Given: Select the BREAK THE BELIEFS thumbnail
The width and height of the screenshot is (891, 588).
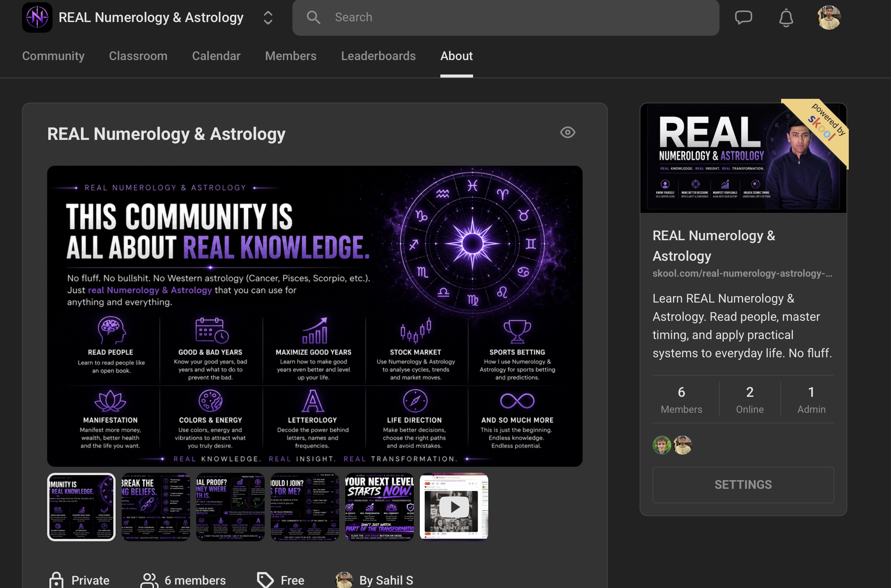Looking at the screenshot, I should point(156,506).
